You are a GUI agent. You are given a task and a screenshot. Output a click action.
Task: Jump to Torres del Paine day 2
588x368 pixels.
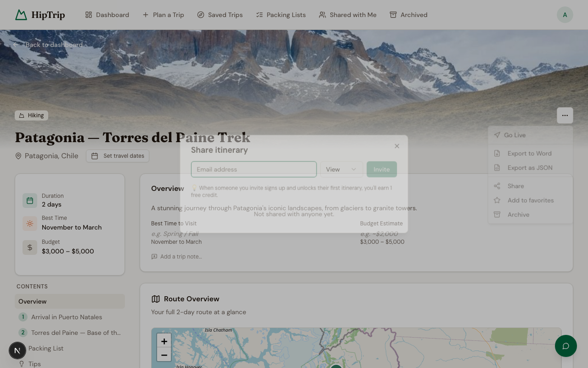70,333
